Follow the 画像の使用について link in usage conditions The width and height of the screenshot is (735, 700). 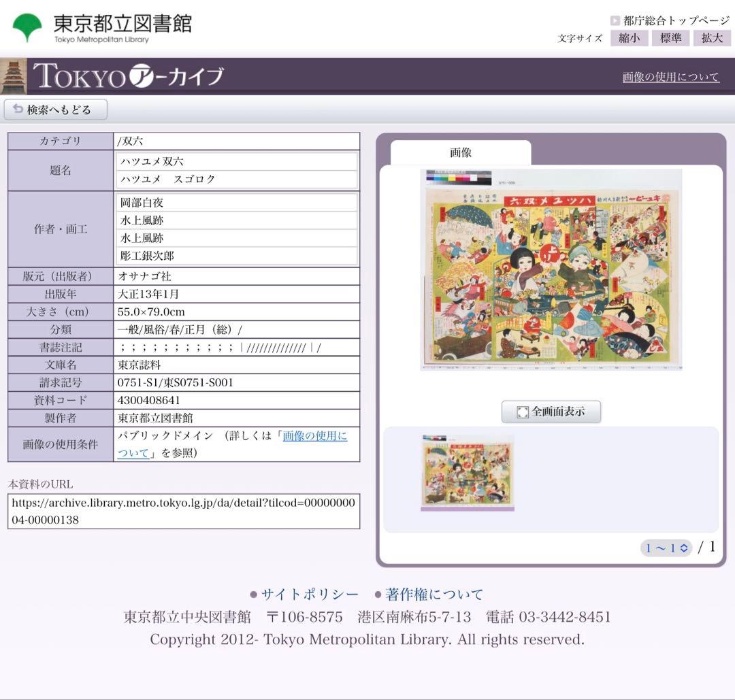314,436
